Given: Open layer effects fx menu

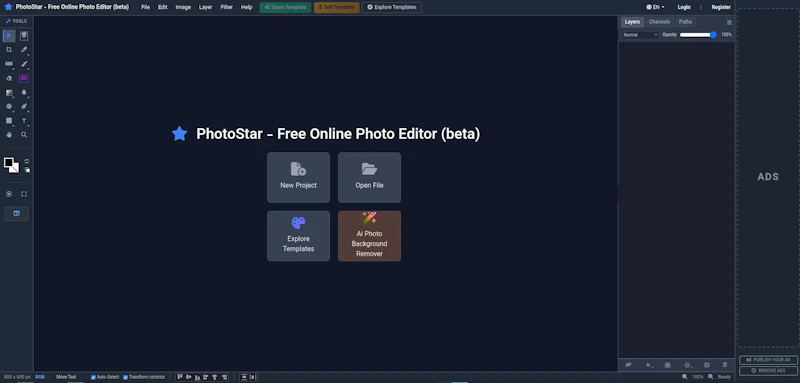Looking at the screenshot, I should pos(648,365).
